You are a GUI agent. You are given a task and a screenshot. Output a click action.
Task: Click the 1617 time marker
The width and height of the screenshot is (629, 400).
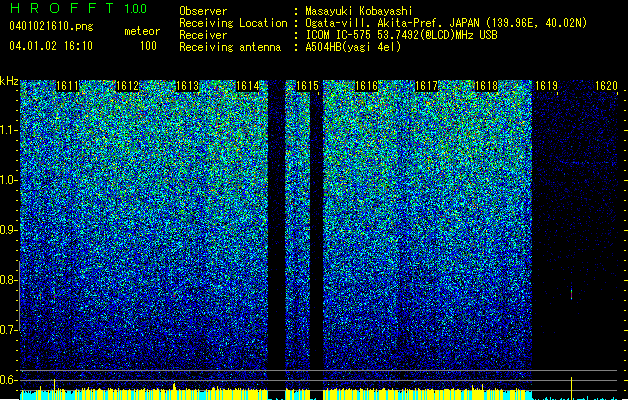point(426,86)
